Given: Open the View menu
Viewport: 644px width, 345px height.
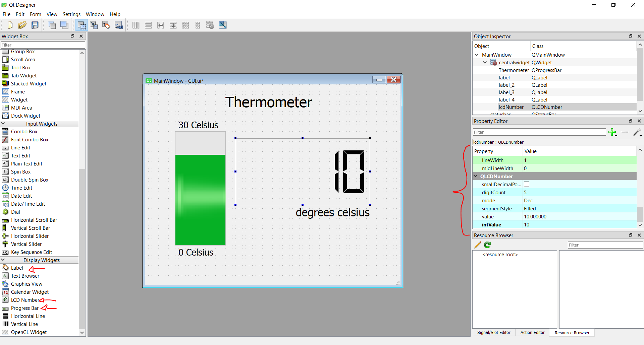Looking at the screenshot, I should point(52,14).
